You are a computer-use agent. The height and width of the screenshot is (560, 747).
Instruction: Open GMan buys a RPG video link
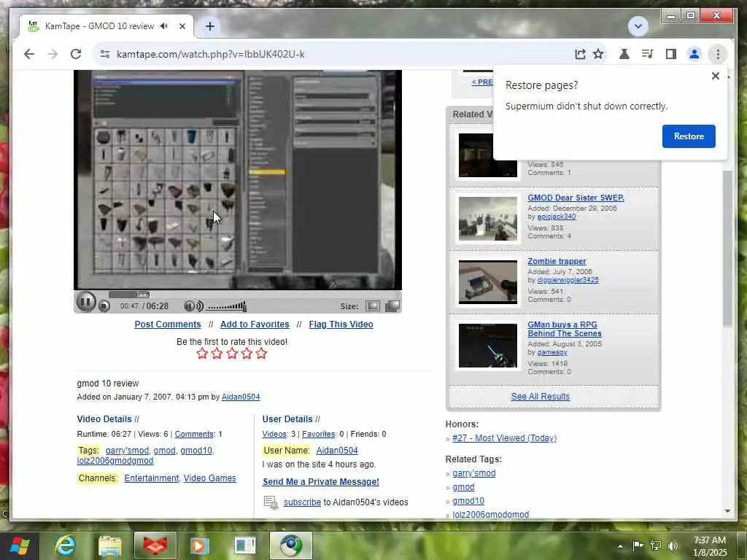tap(565, 329)
